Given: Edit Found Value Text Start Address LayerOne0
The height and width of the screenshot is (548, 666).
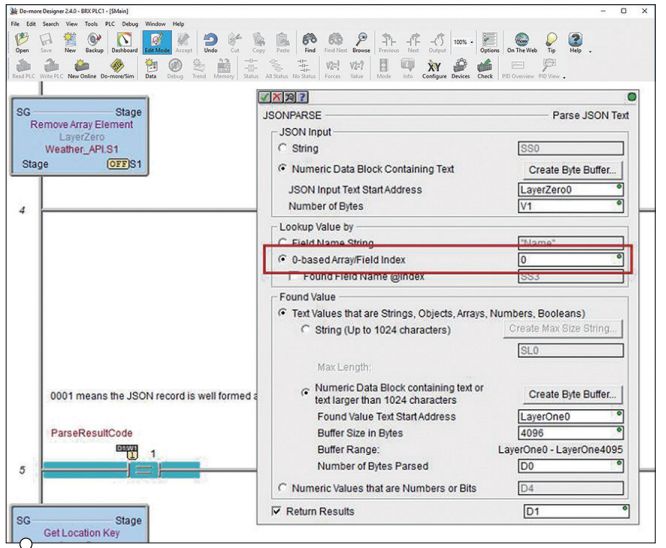Looking at the screenshot, I should pyautogui.click(x=570, y=416).
